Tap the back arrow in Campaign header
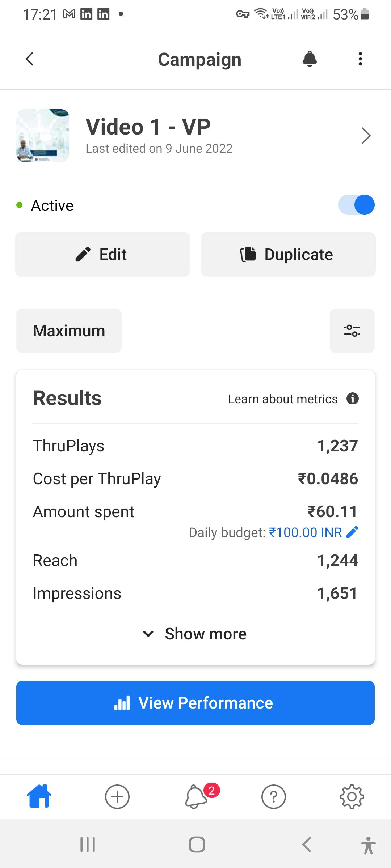The height and width of the screenshot is (868, 391). pos(30,59)
